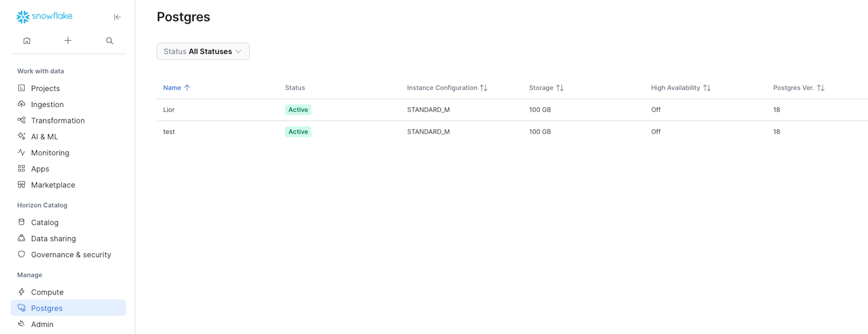Image resolution: width=868 pixels, height=334 pixels.
Task: Open the Compute menu item
Action: [x=68, y=292]
